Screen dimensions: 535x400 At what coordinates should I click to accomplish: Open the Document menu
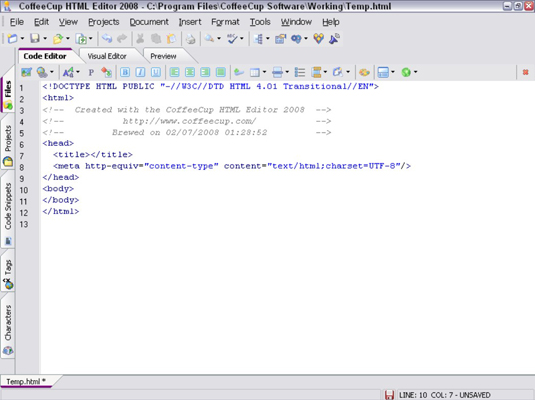[x=149, y=22]
